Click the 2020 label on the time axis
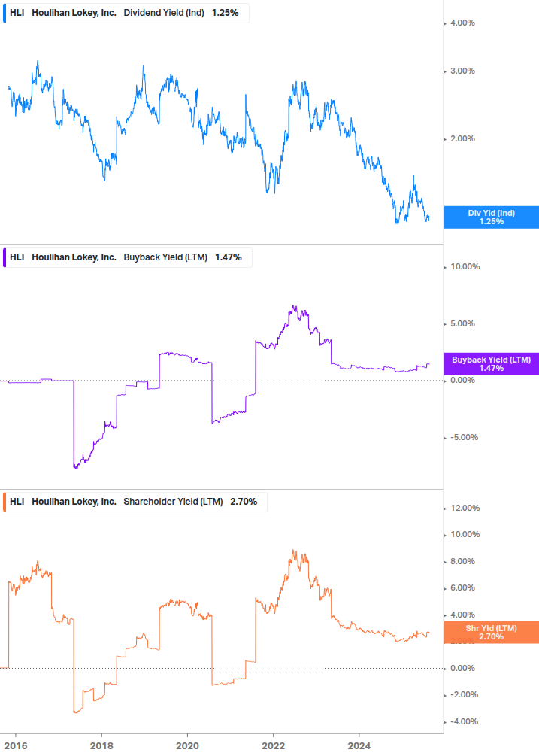This screenshot has width=539, height=756. click(187, 745)
